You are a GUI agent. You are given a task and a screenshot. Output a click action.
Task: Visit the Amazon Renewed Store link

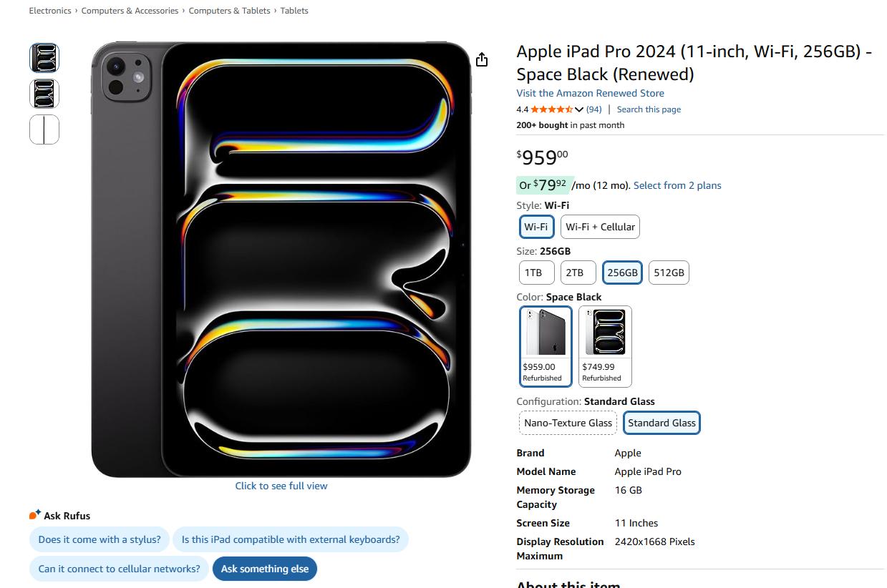590,93
